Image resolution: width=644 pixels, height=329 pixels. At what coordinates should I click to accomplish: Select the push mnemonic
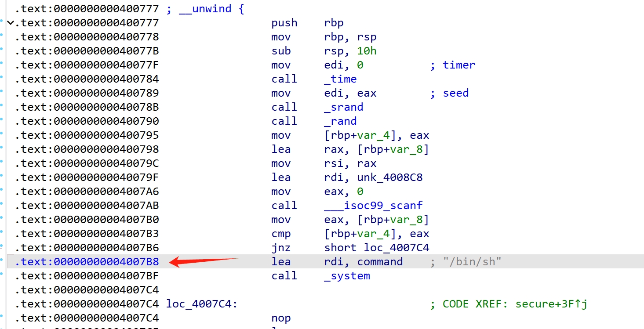pyautogui.click(x=284, y=23)
